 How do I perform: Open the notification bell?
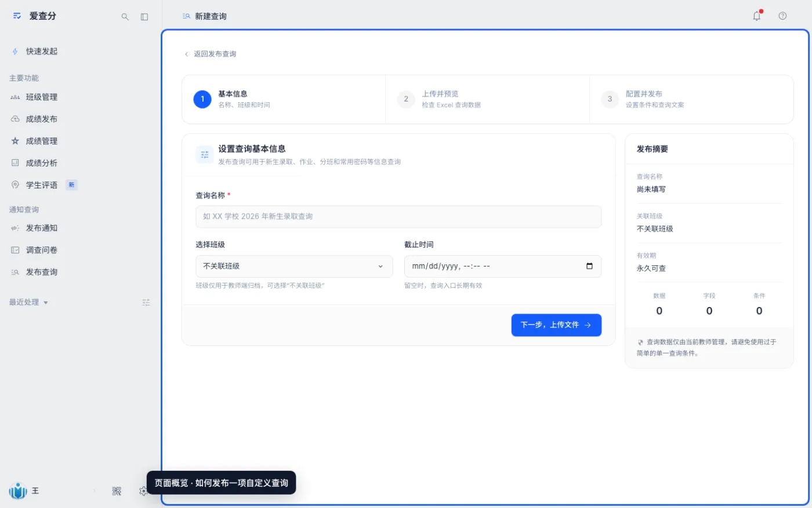757,16
